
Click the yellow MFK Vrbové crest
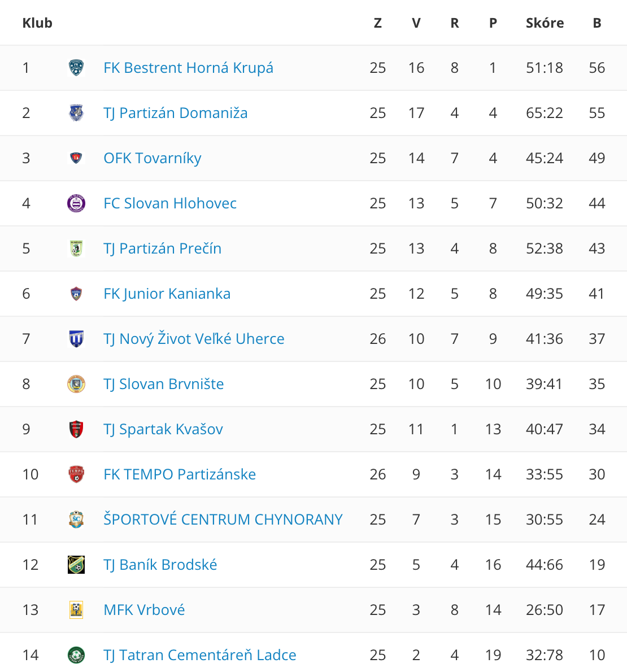click(76, 610)
